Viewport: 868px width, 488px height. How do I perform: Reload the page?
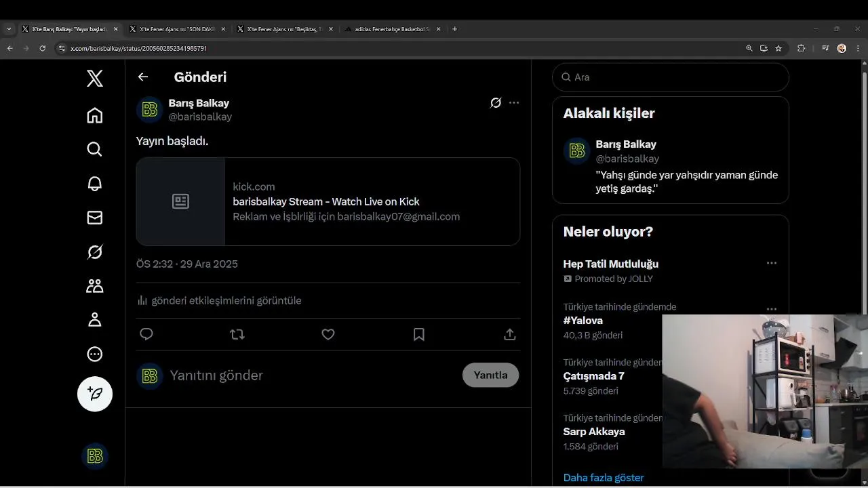(43, 48)
